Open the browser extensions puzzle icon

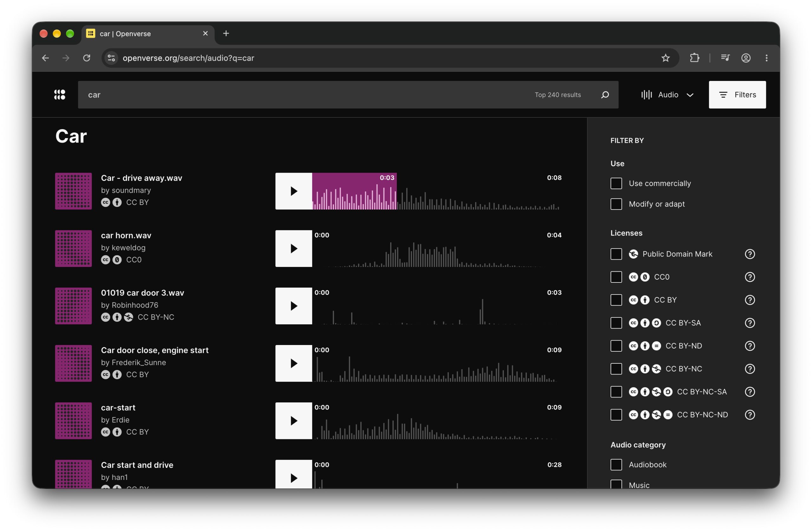click(694, 58)
